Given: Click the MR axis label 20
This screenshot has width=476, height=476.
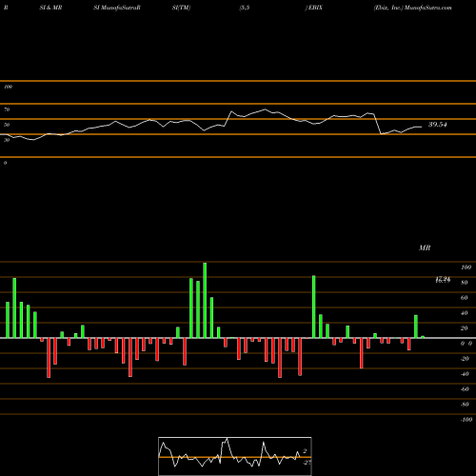Looking at the screenshot, I should point(464,328).
